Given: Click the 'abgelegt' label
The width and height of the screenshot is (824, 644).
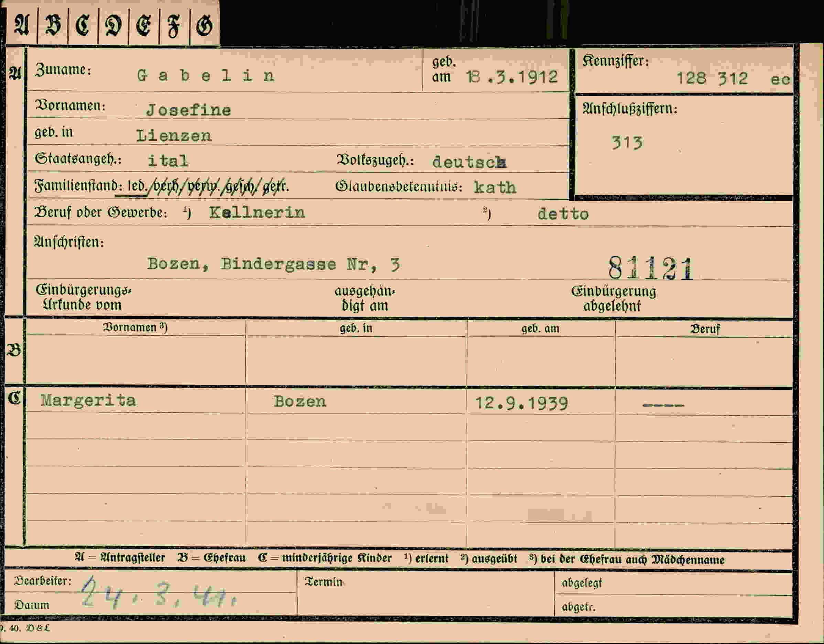Looking at the screenshot, I should [582, 583].
